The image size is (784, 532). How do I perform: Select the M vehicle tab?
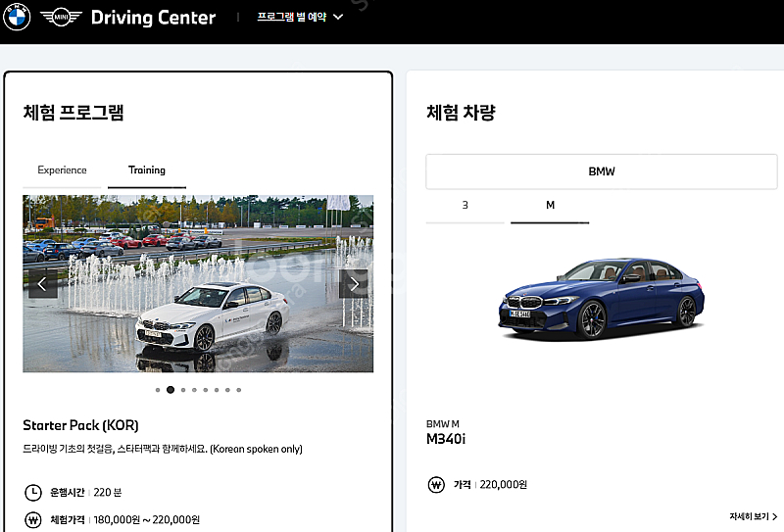[550, 206]
